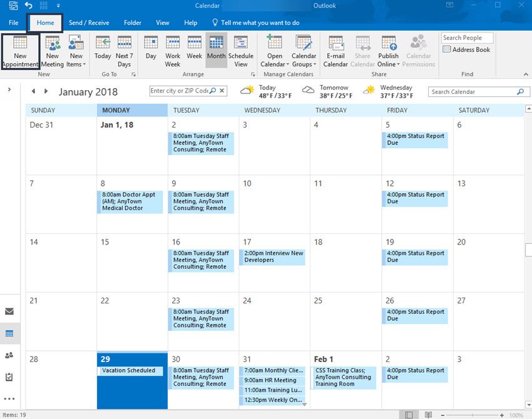Create a New Meeting

click(52, 51)
